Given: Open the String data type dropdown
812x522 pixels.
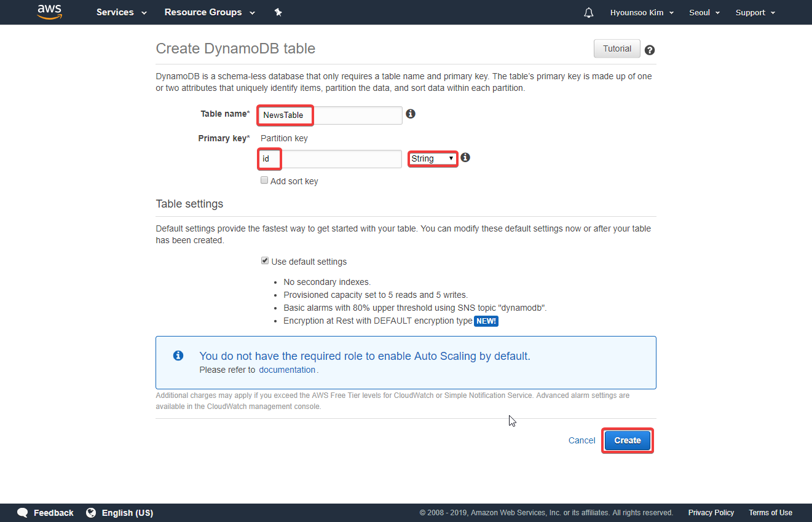Looking at the screenshot, I should coord(433,158).
